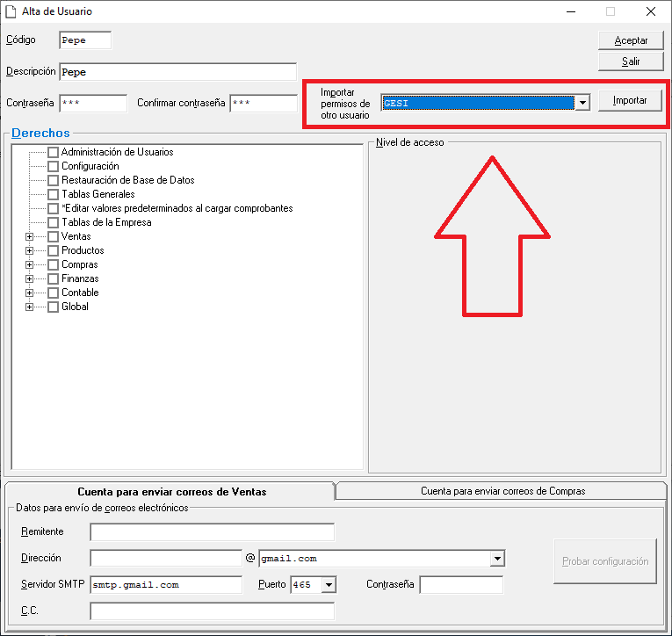
Task: Click the Importar button
Action: (x=630, y=100)
